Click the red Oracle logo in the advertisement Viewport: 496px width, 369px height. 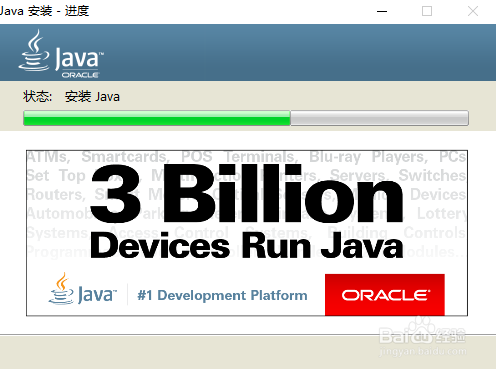coord(385,295)
